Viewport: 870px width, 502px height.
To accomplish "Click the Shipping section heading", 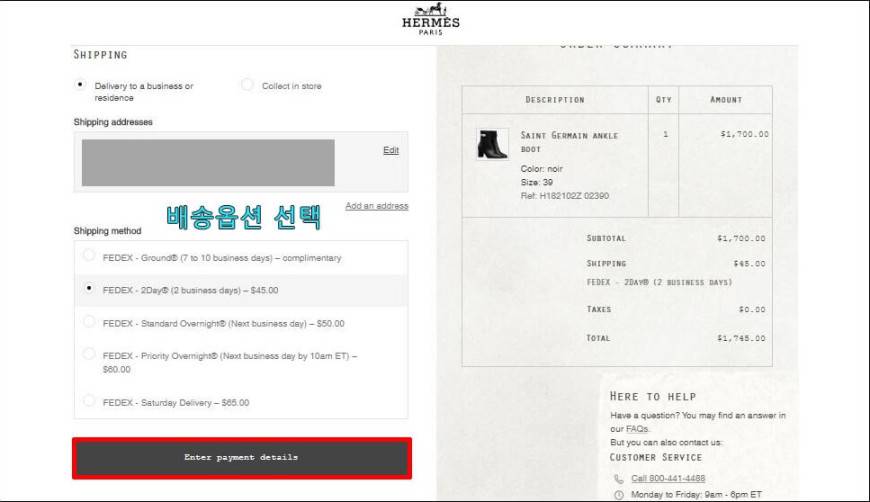I will click(x=100, y=55).
